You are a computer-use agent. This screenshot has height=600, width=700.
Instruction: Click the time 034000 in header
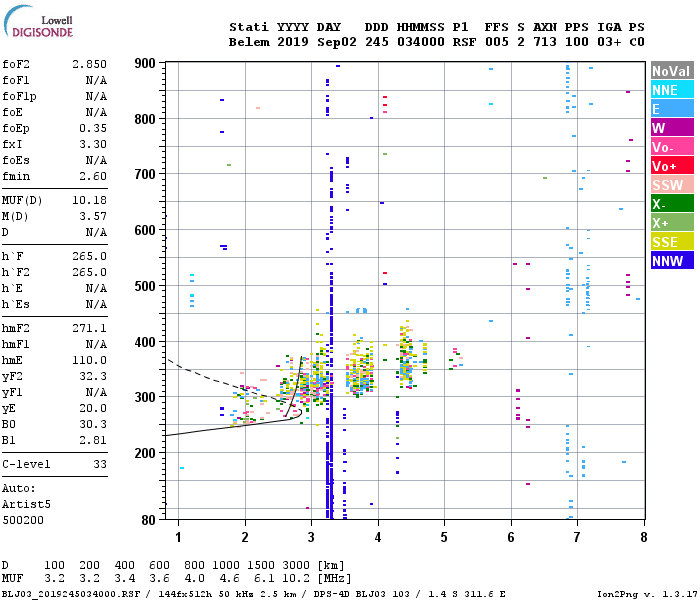point(421,42)
